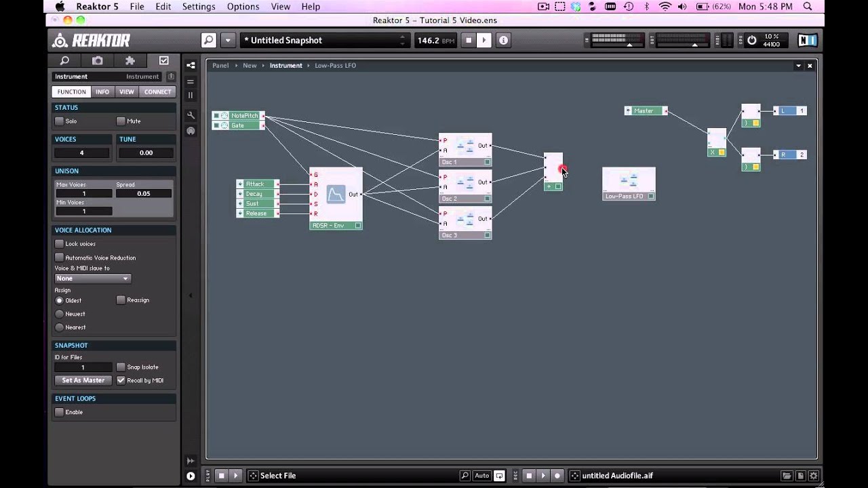Switch to the VIEW properties page
The height and width of the screenshot is (488, 868).
pos(127,91)
